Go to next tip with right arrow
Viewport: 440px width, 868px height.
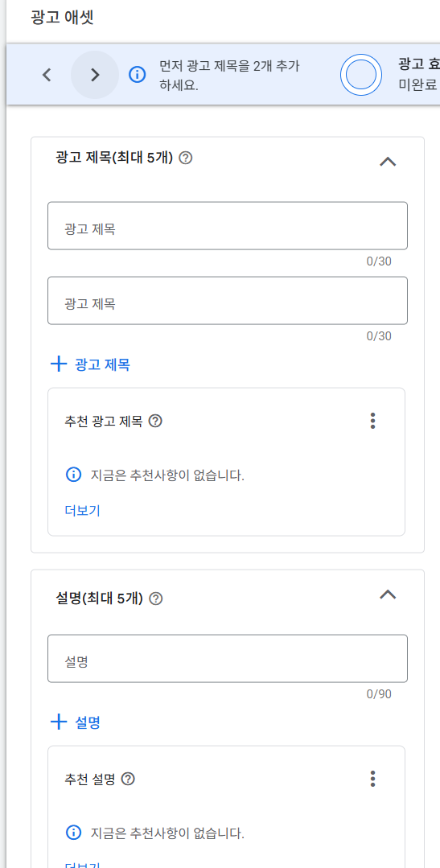click(x=95, y=75)
